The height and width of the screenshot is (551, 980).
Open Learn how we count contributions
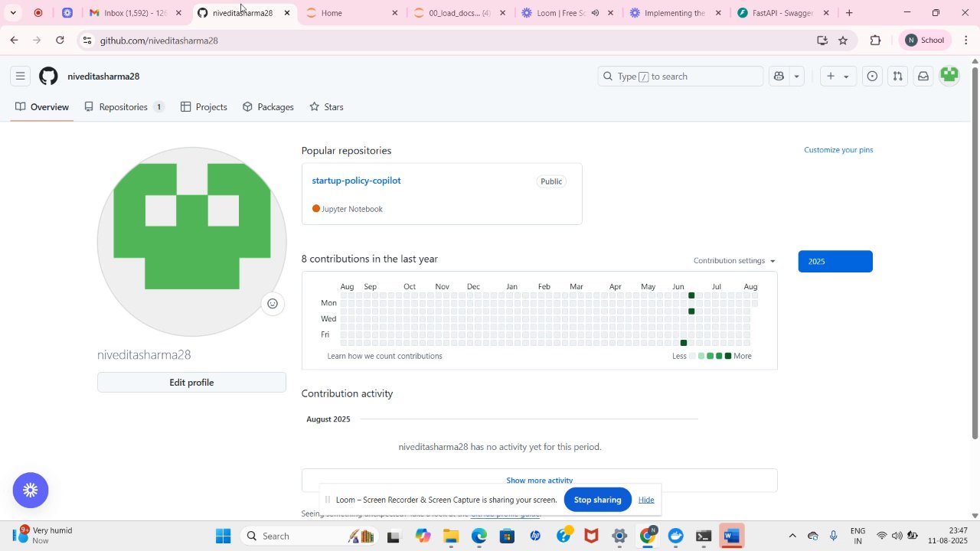point(384,356)
